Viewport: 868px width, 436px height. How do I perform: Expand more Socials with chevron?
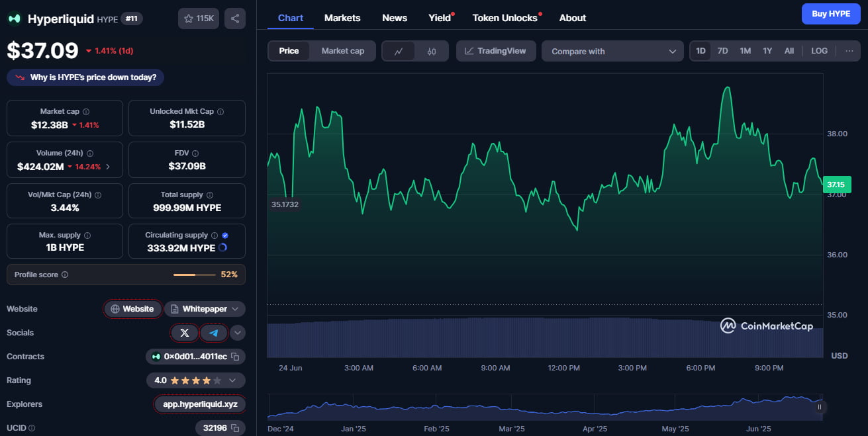(x=238, y=333)
